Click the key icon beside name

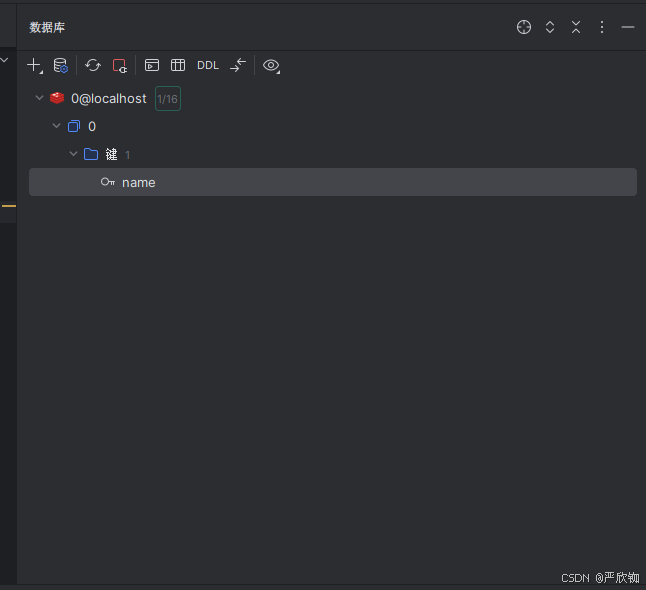[108, 182]
